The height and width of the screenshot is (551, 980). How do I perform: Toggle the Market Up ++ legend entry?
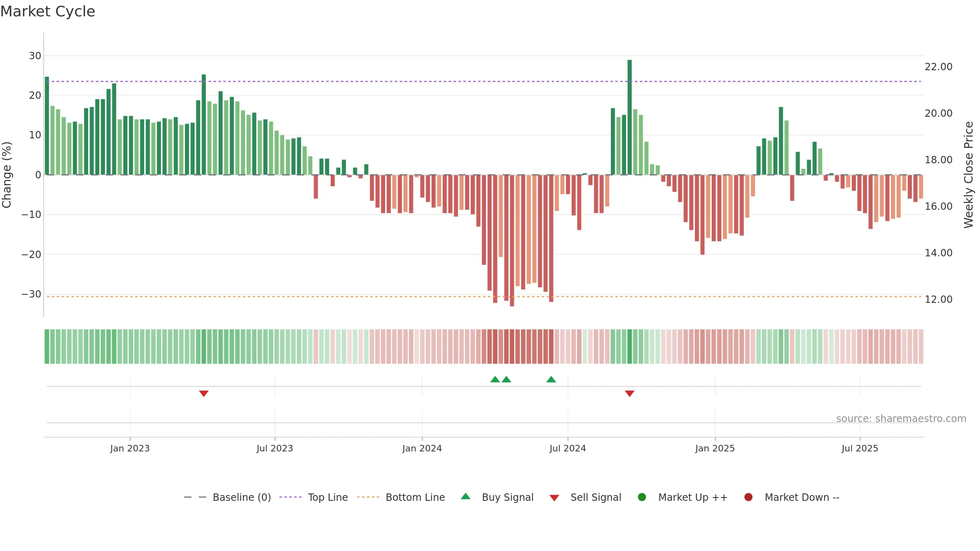[682, 497]
